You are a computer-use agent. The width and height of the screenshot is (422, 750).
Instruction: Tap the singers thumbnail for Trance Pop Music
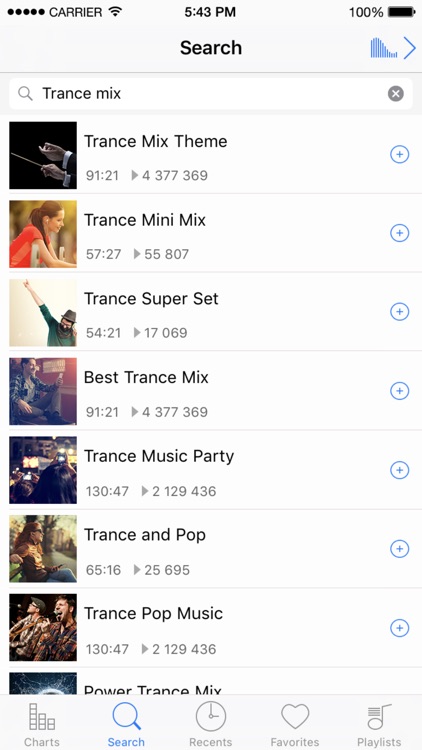[43, 628]
